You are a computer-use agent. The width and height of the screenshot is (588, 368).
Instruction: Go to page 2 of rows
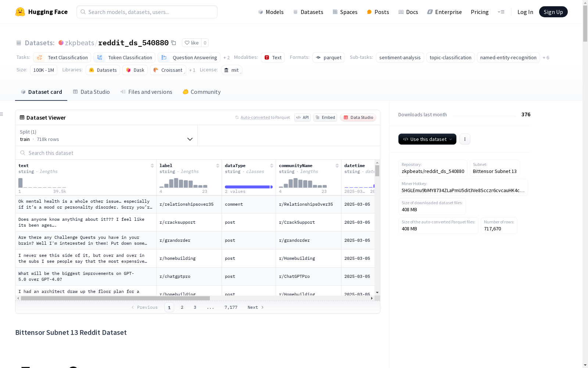click(x=182, y=307)
